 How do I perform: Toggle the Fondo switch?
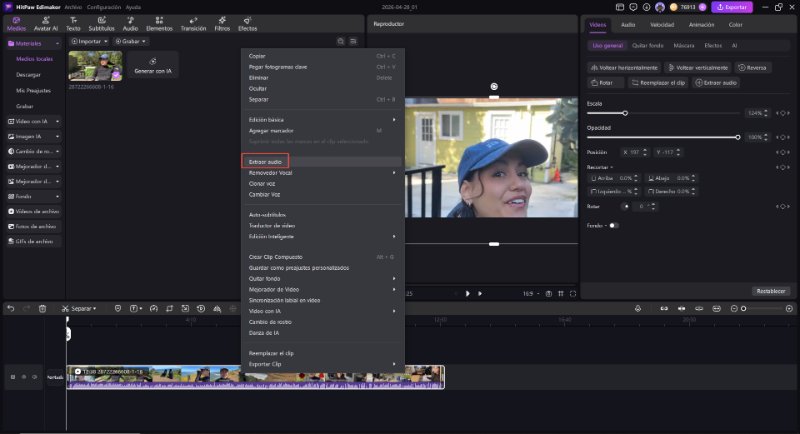614,225
